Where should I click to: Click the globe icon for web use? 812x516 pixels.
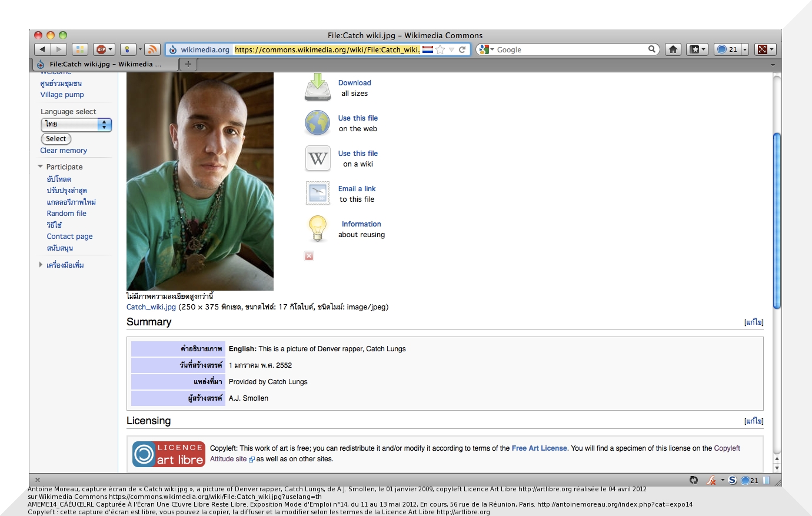pyautogui.click(x=317, y=123)
